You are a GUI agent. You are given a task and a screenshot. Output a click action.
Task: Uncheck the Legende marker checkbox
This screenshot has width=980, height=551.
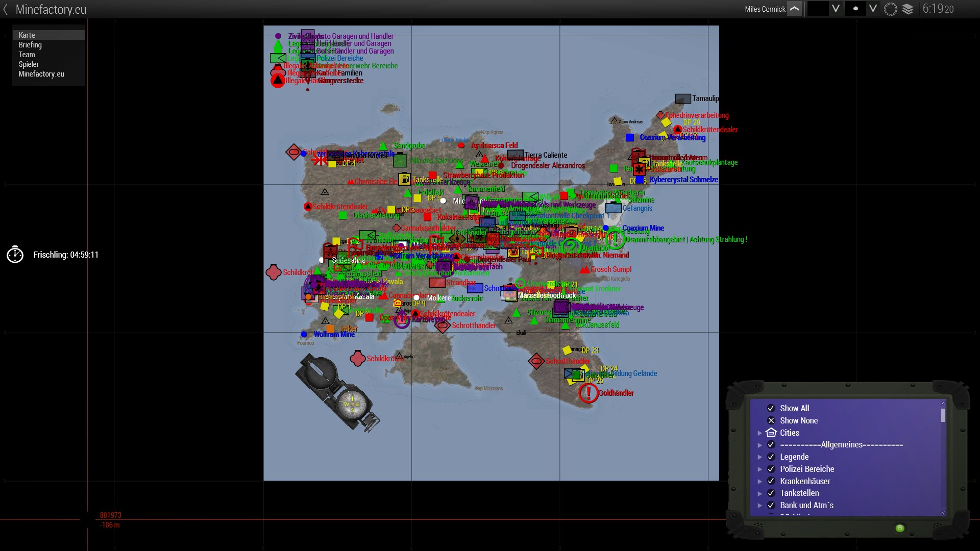coord(771,457)
